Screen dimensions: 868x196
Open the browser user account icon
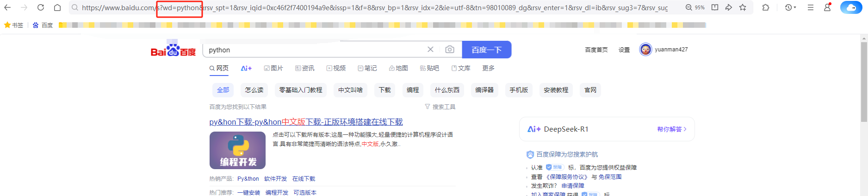[827, 7]
